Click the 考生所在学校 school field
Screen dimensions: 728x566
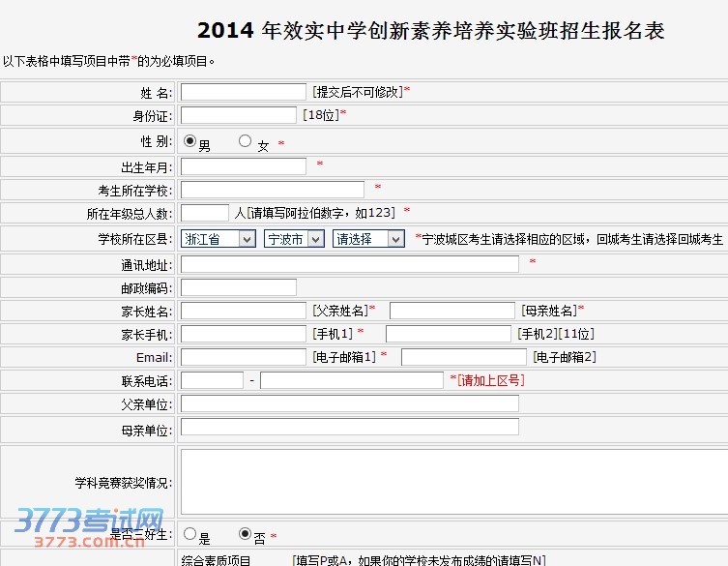point(272,190)
